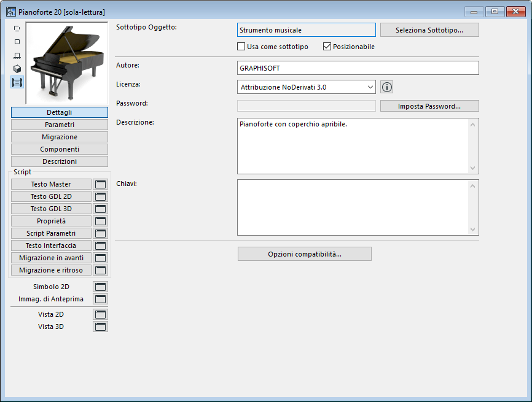532x402 pixels.
Task: Open the Descrizioni tab
Action: [x=60, y=161]
